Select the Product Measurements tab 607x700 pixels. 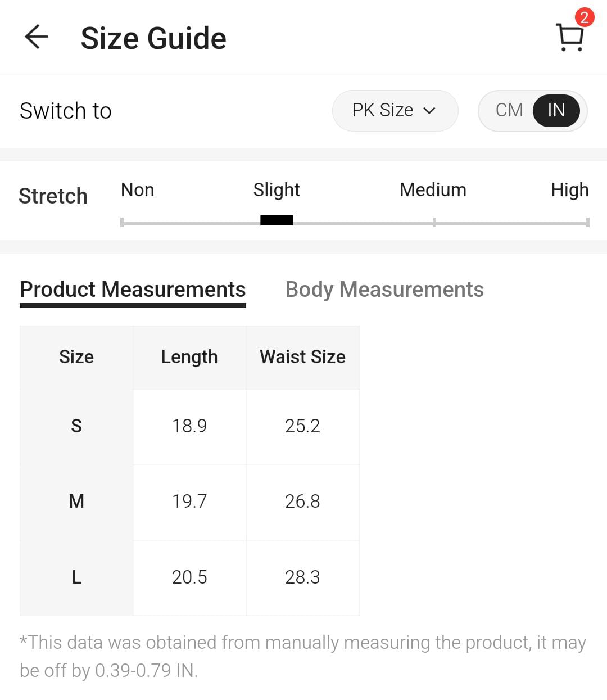pos(133,290)
